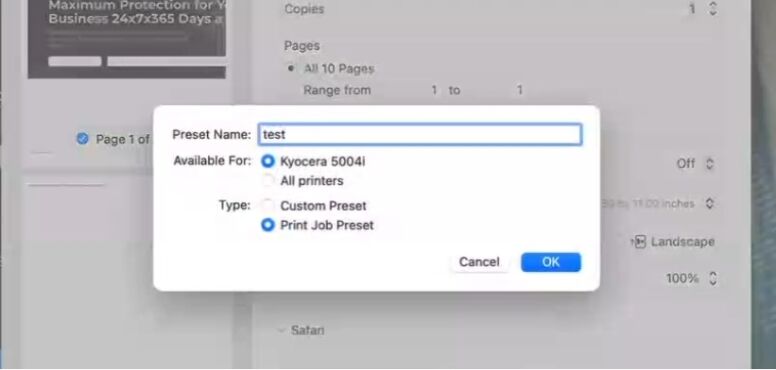Select the Kyocera 5004i radio button
776x370 pixels.
[268, 161]
